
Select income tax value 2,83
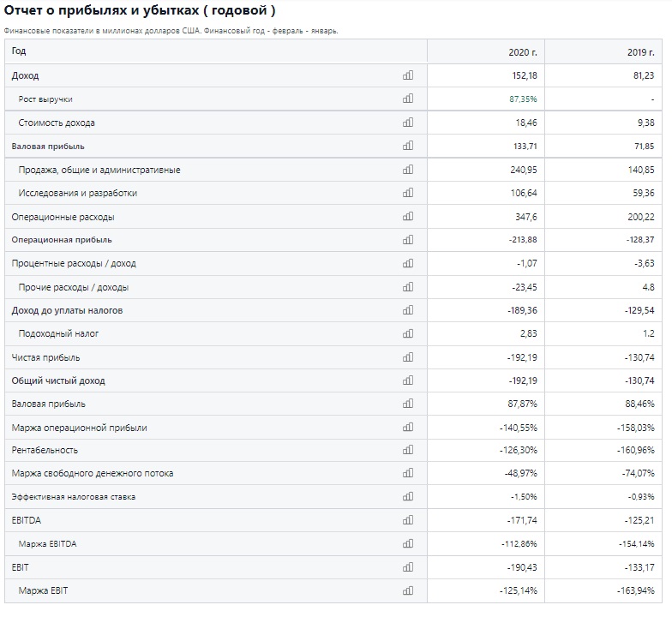pyautogui.click(x=528, y=333)
